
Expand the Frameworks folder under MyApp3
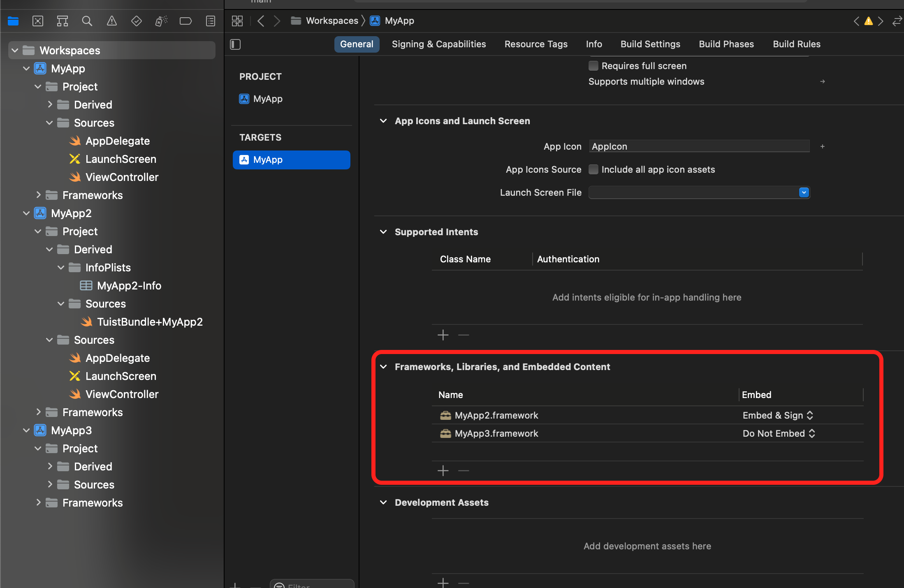point(38,502)
